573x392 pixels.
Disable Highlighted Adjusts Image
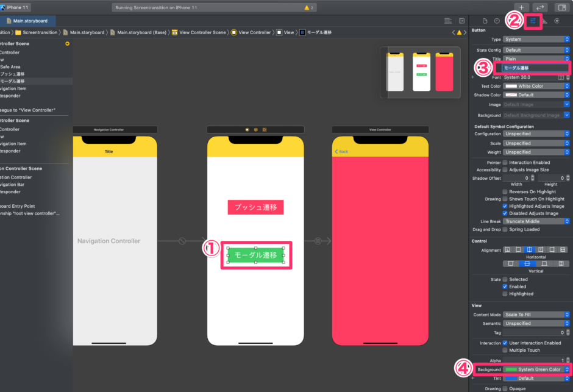pyautogui.click(x=505, y=206)
